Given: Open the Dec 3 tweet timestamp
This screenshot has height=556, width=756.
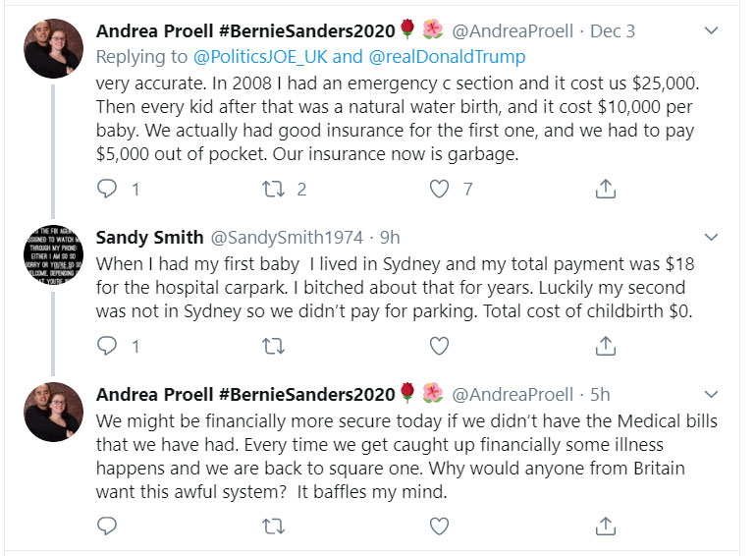Looking at the screenshot, I should 614,31.
